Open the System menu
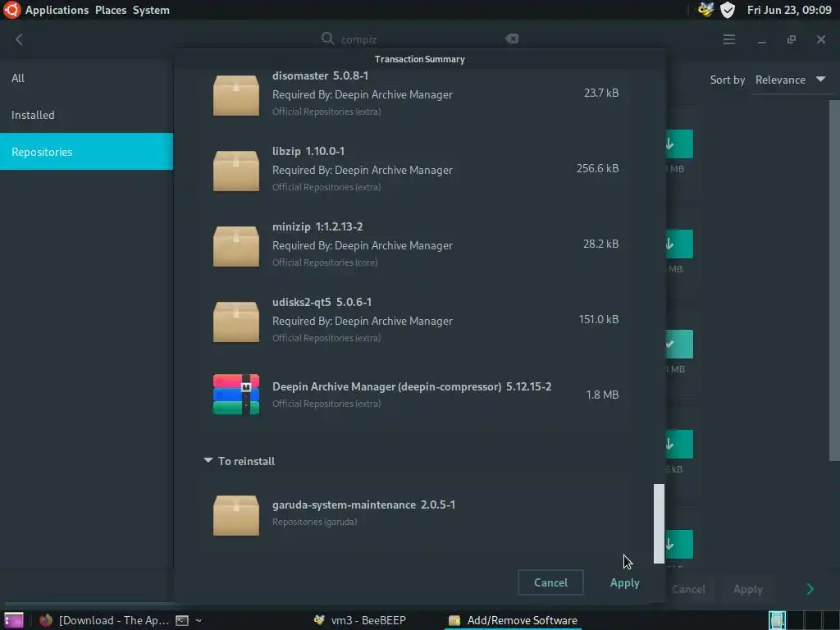 click(x=151, y=10)
